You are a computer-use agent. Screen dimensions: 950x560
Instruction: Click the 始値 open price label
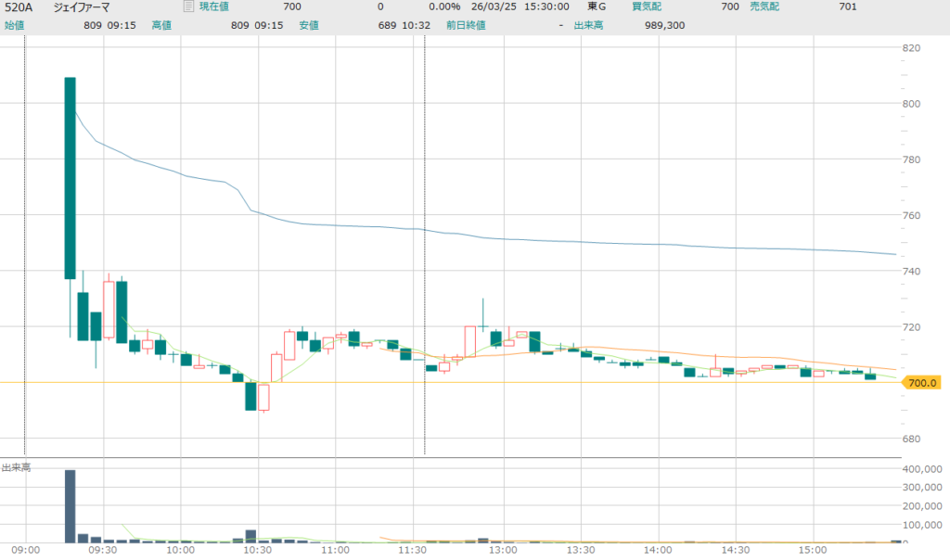pos(16,25)
